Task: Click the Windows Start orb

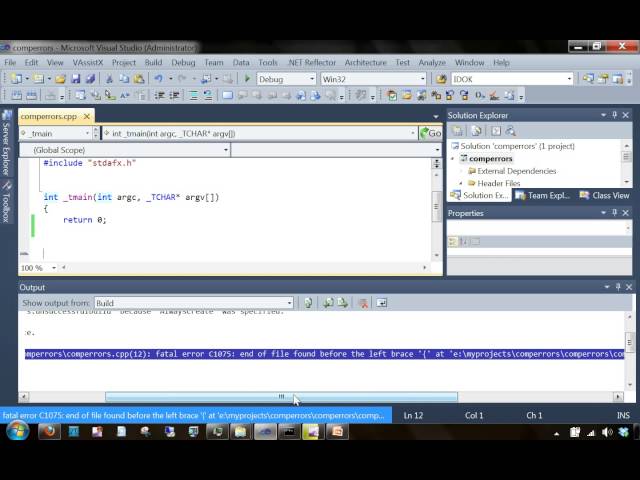Action: tap(18, 431)
